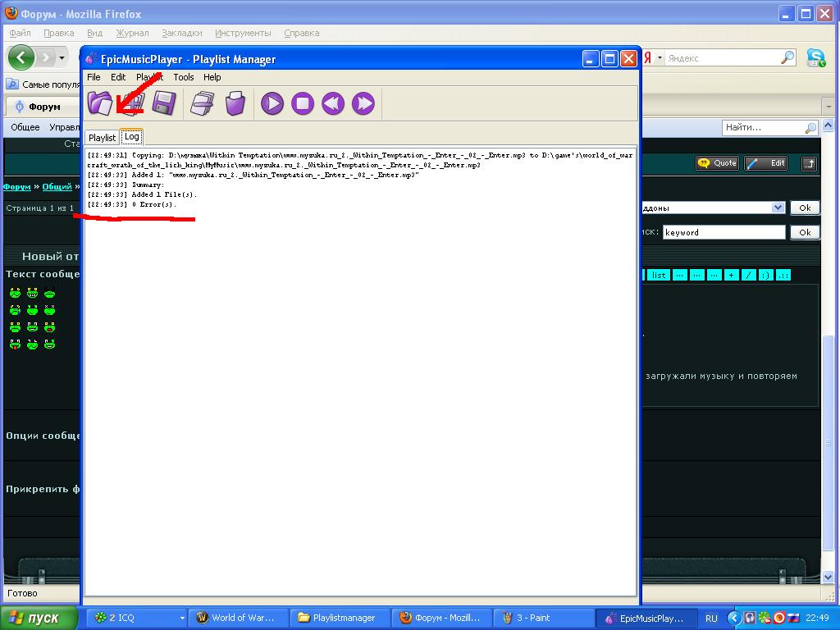Click the forum Quote button
840x630 pixels.
[x=717, y=163]
